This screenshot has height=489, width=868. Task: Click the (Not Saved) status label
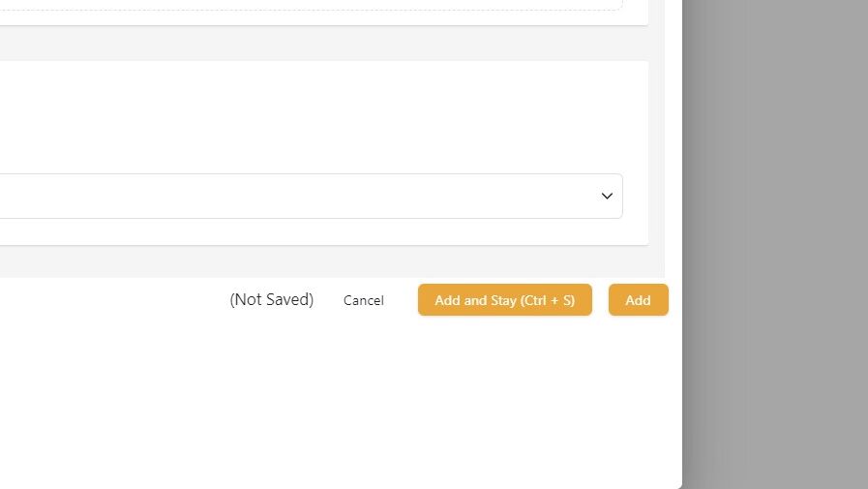click(271, 299)
